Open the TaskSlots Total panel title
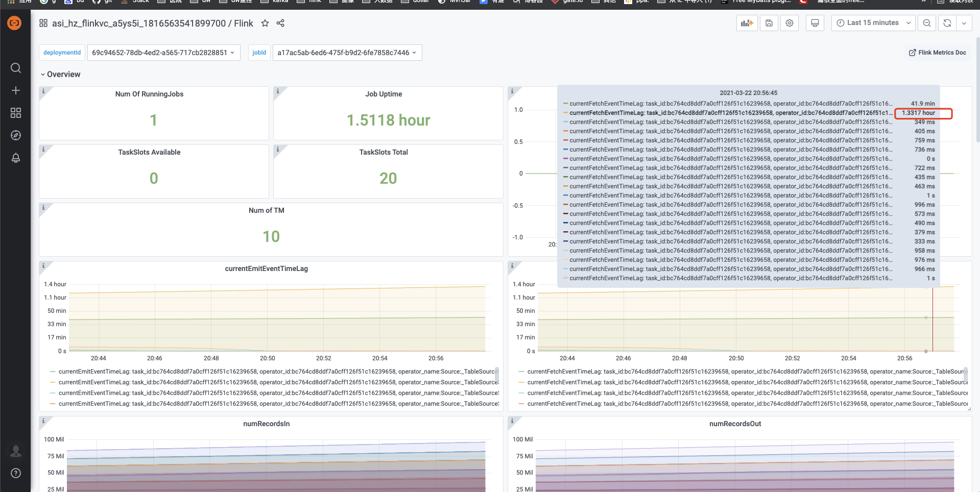This screenshot has height=492, width=980. click(384, 152)
